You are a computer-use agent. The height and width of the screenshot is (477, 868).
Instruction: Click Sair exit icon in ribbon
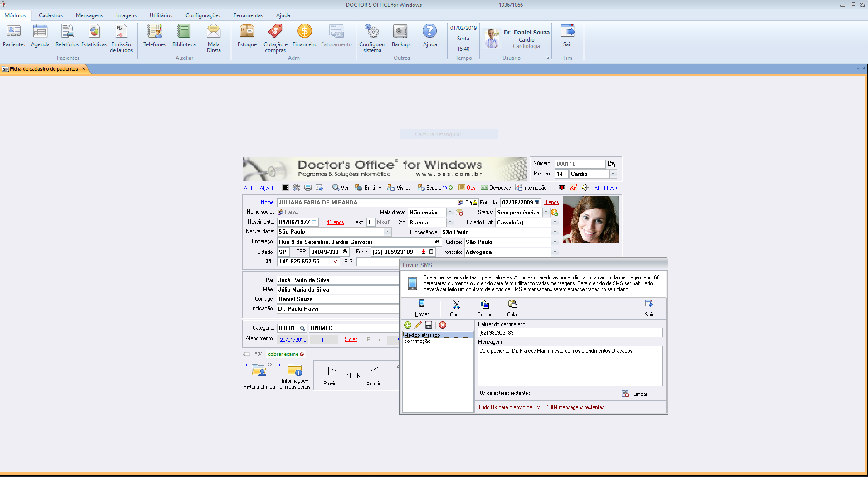(567, 36)
